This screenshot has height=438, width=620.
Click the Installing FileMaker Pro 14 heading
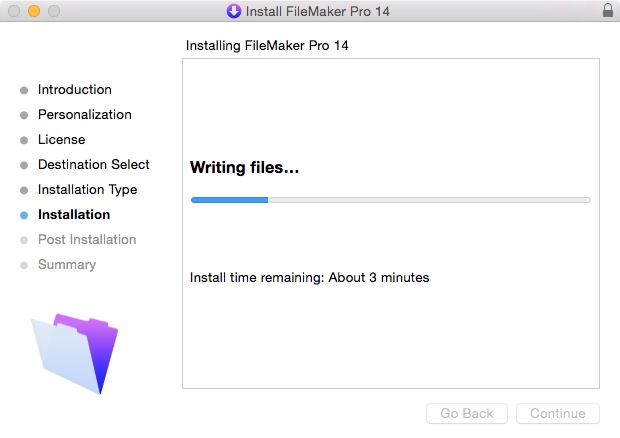(x=267, y=45)
